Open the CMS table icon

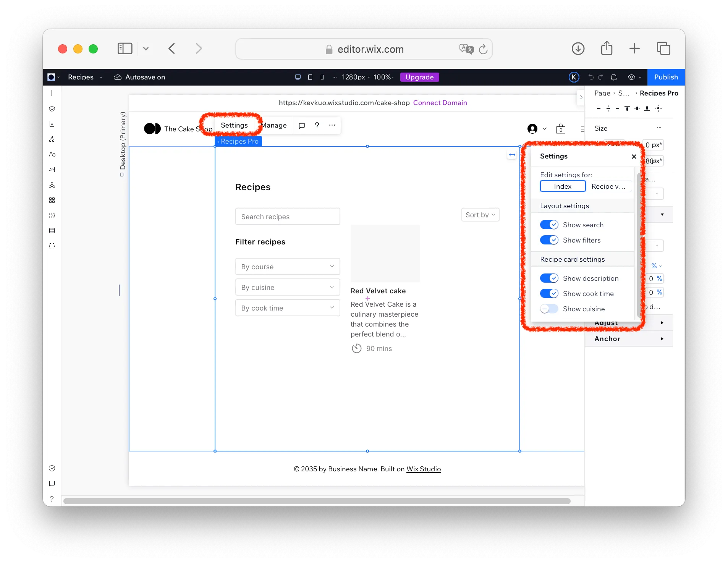[52, 231]
